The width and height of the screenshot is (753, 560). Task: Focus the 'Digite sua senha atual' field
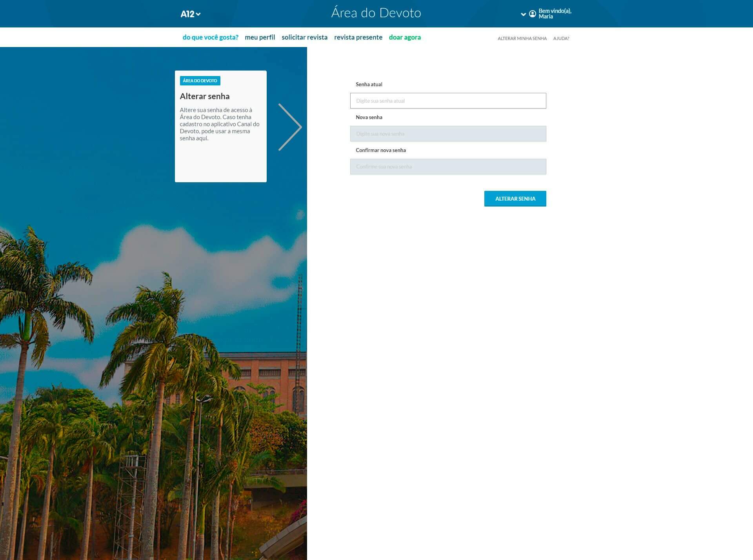tap(448, 101)
